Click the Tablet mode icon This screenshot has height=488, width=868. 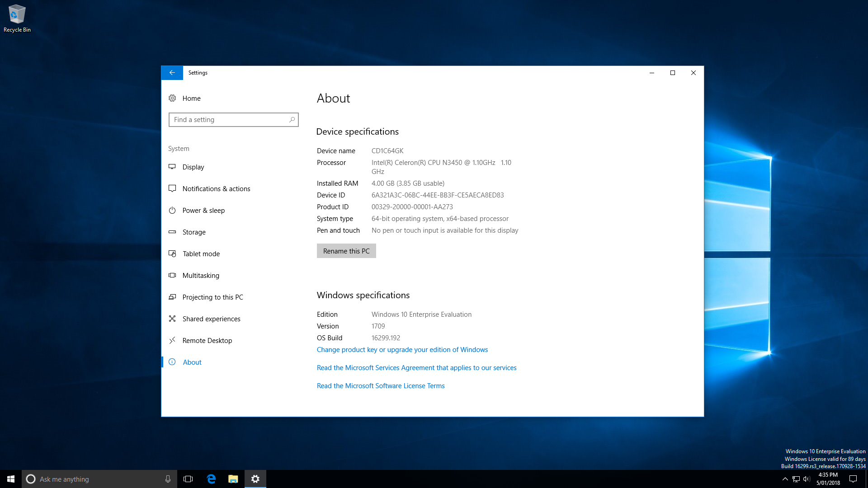click(172, 253)
